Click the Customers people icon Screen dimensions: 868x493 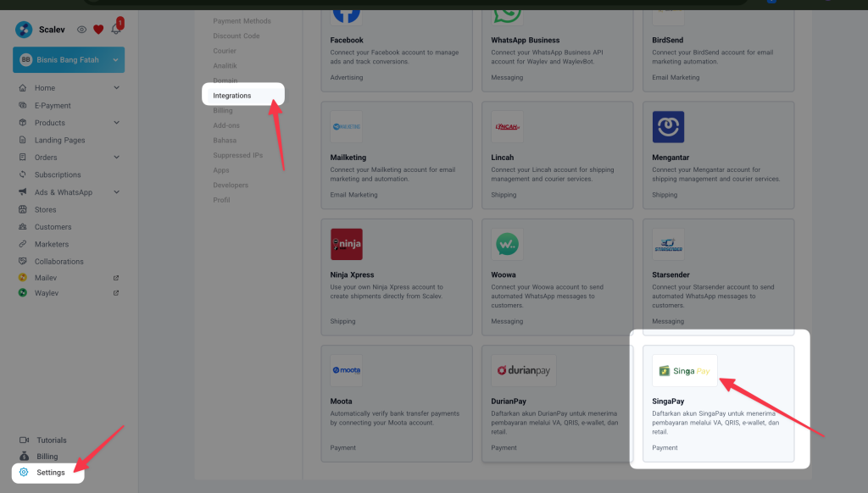pyautogui.click(x=23, y=226)
